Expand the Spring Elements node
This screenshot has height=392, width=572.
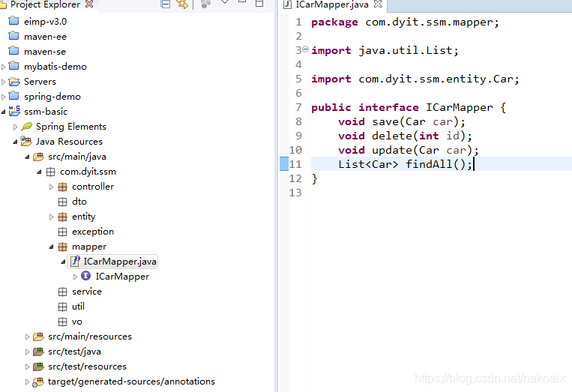click(15, 127)
